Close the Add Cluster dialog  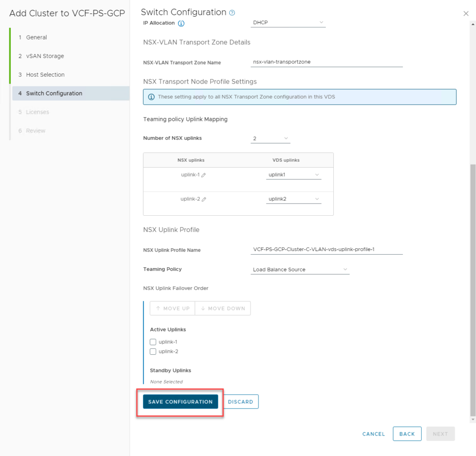pyautogui.click(x=466, y=14)
